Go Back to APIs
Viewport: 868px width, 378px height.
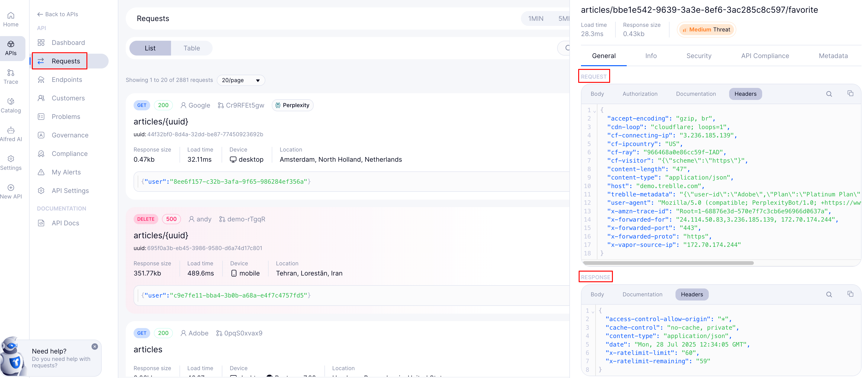(58, 14)
